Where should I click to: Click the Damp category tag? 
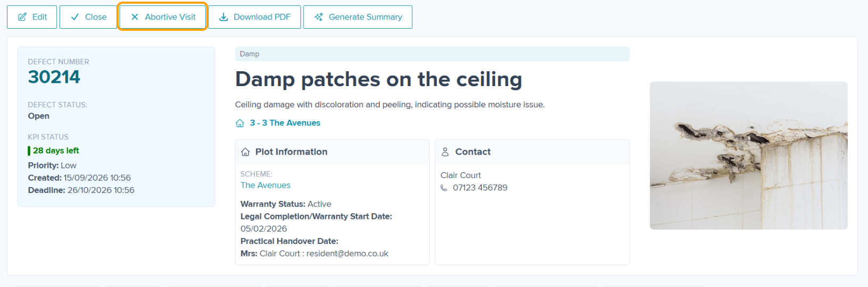[432, 54]
